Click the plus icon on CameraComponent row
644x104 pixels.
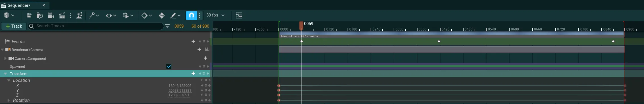[205, 58]
